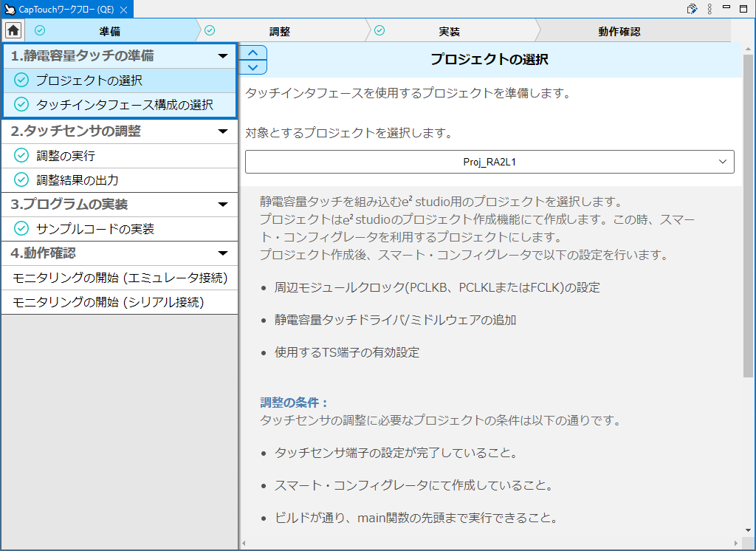Collapse the 3.プログラムの実装 section
The image size is (756, 551).
tap(222, 205)
